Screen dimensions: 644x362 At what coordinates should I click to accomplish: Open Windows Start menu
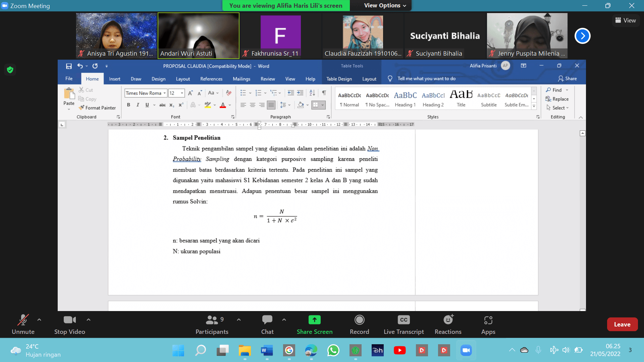click(178, 350)
